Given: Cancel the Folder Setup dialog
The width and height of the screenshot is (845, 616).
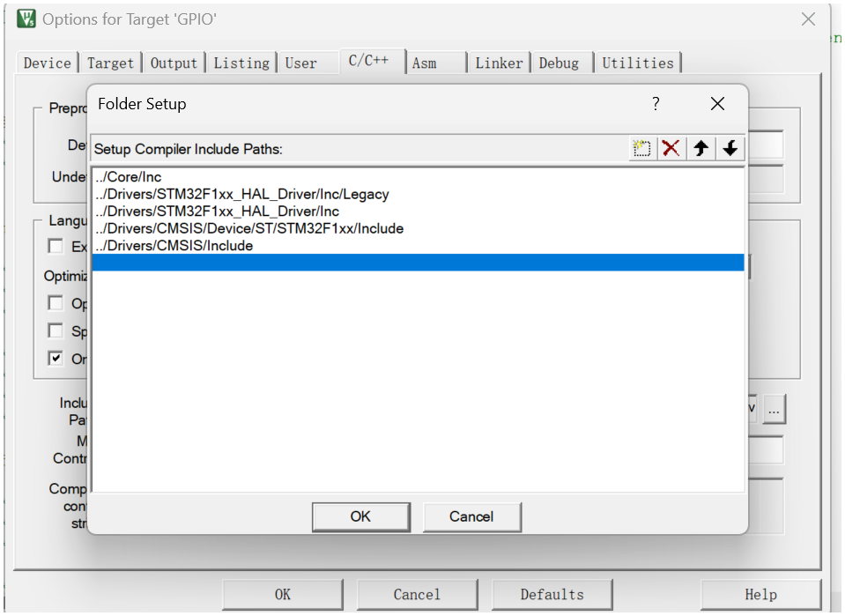Looking at the screenshot, I should [471, 516].
